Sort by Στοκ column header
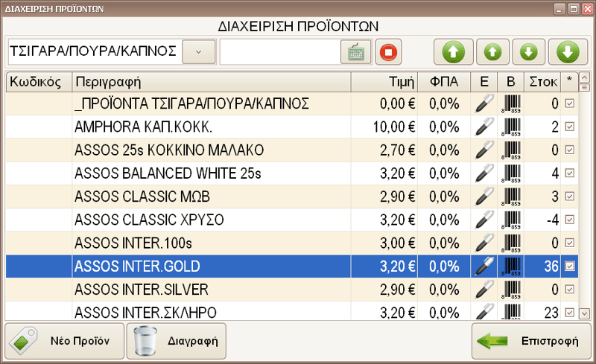596x364 pixels. 542,82
